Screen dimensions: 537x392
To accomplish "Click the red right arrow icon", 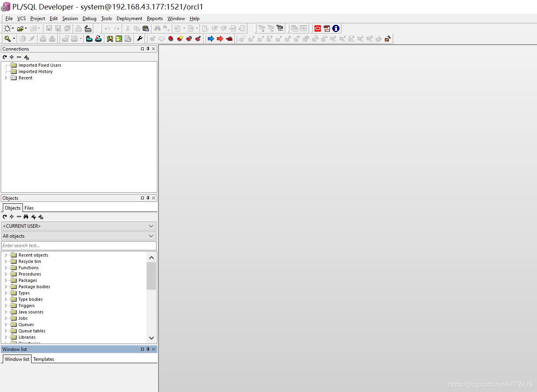I will point(220,39).
